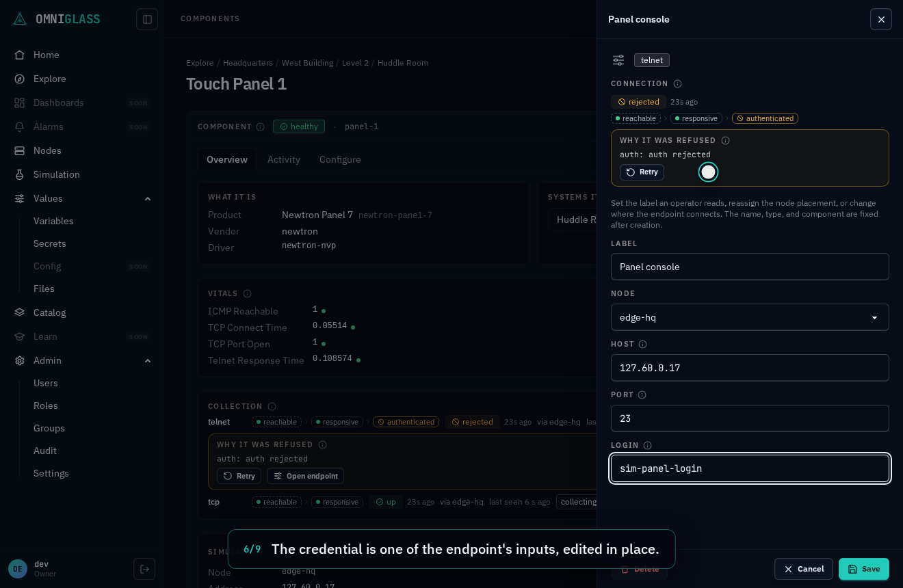The height and width of the screenshot is (588, 903).
Task: Open Variables under Values
Action: pos(53,221)
